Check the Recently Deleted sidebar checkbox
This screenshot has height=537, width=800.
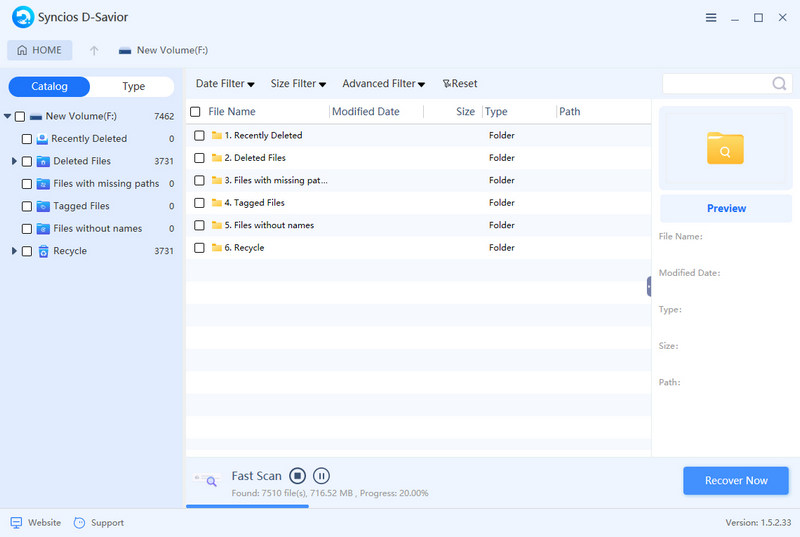coord(27,139)
